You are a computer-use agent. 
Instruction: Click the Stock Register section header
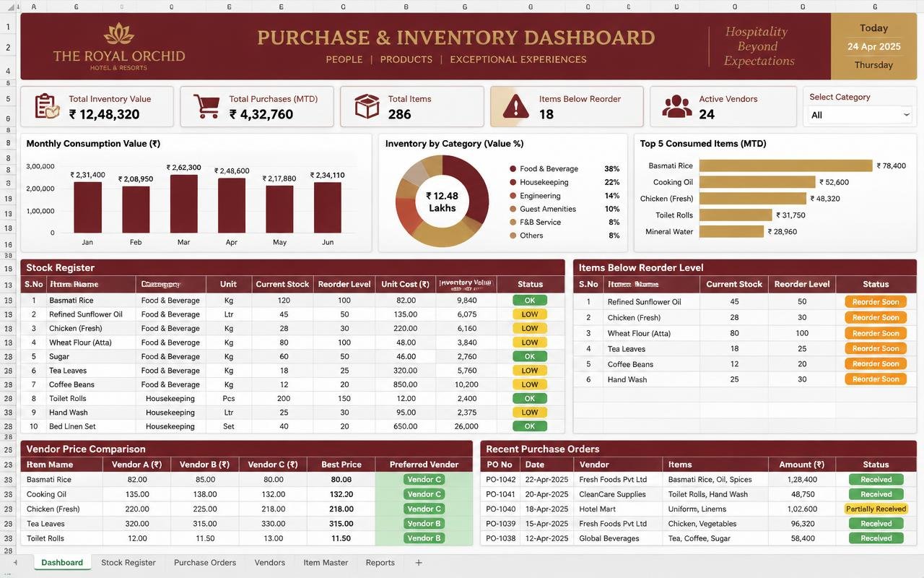click(x=292, y=267)
